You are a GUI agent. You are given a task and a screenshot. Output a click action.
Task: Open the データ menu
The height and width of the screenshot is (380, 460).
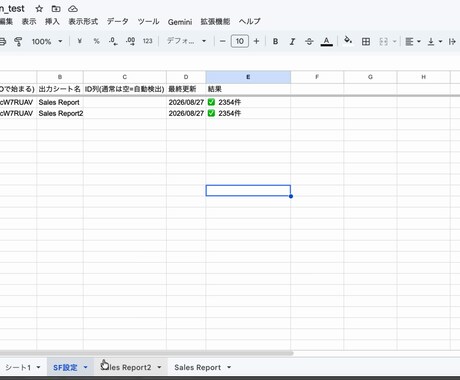click(117, 22)
